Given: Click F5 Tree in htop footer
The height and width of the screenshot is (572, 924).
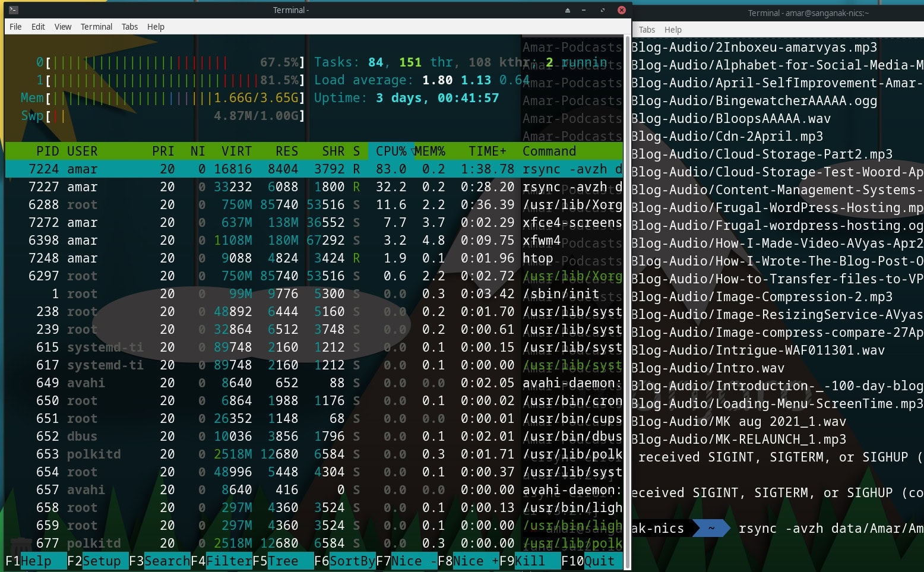Looking at the screenshot, I should (283, 561).
